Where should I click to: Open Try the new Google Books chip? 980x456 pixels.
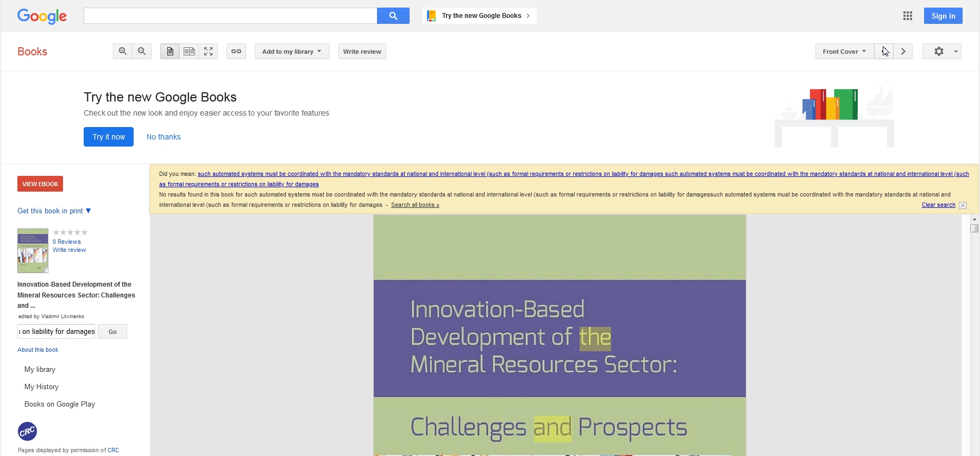click(x=480, y=16)
